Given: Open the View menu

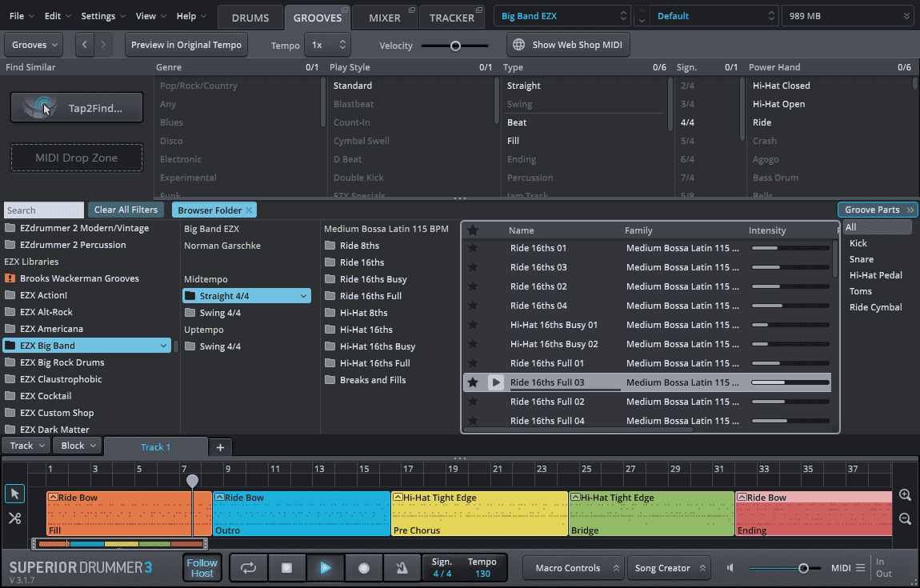Looking at the screenshot, I should click(150, 16).
